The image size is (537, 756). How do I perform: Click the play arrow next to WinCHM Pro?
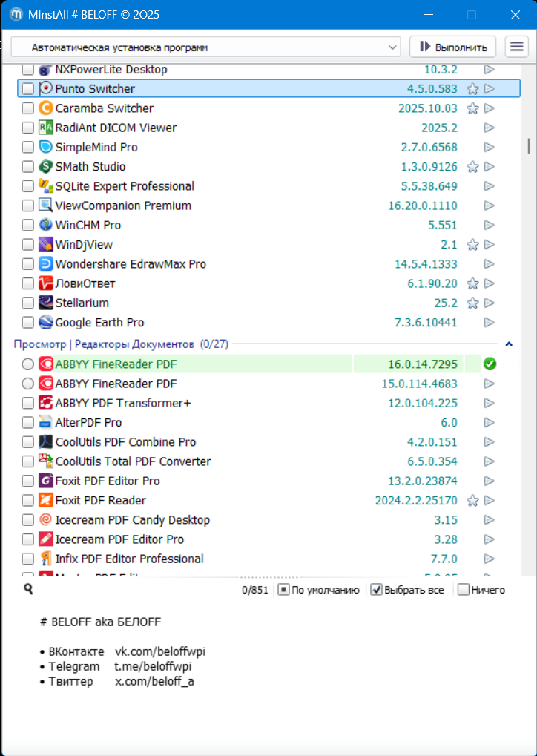coord(489,226)
